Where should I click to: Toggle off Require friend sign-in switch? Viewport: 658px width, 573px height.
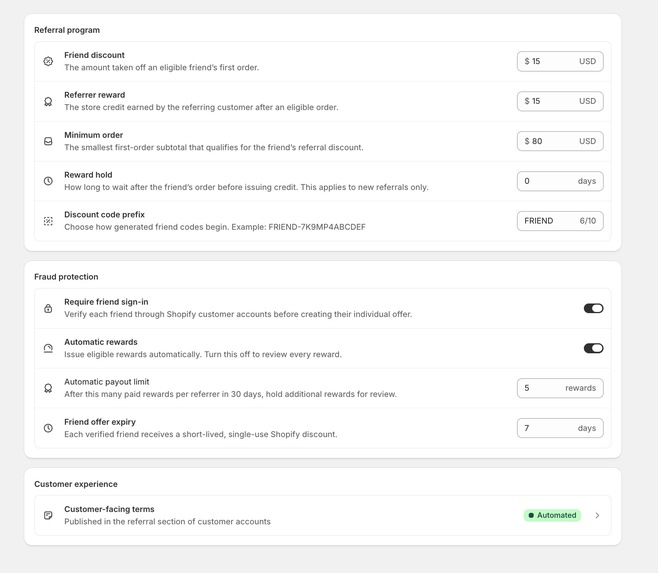click(x=593, y=308)
